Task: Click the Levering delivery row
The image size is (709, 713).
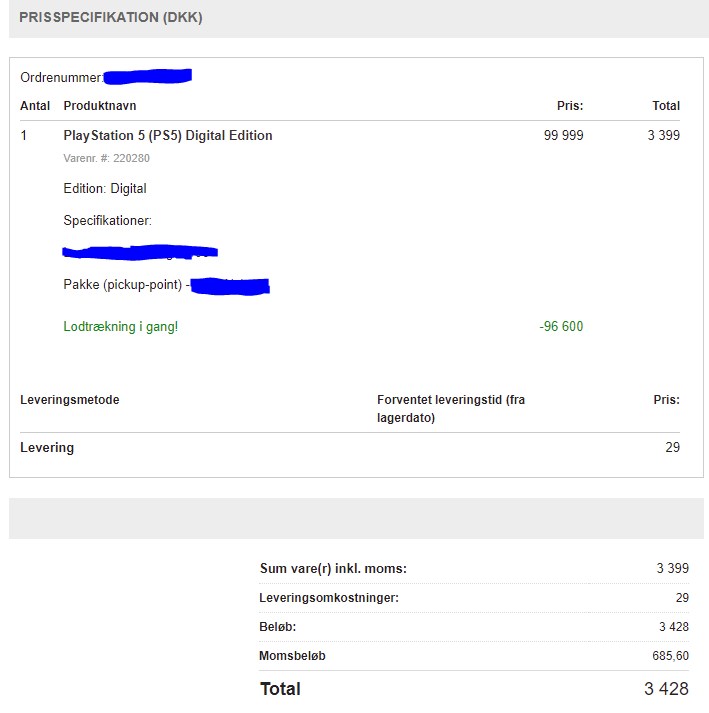Action: pos(47,448)
